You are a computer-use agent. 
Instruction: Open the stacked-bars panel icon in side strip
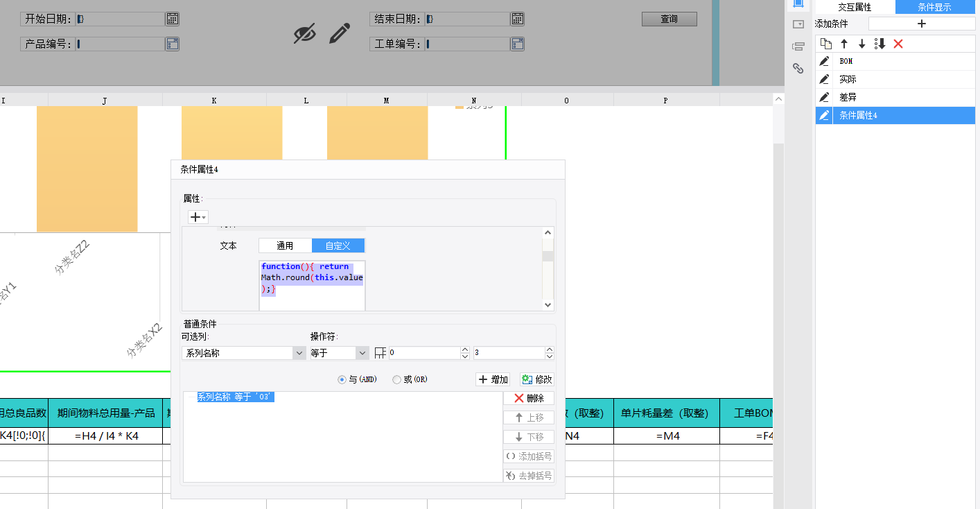point(798,46)
